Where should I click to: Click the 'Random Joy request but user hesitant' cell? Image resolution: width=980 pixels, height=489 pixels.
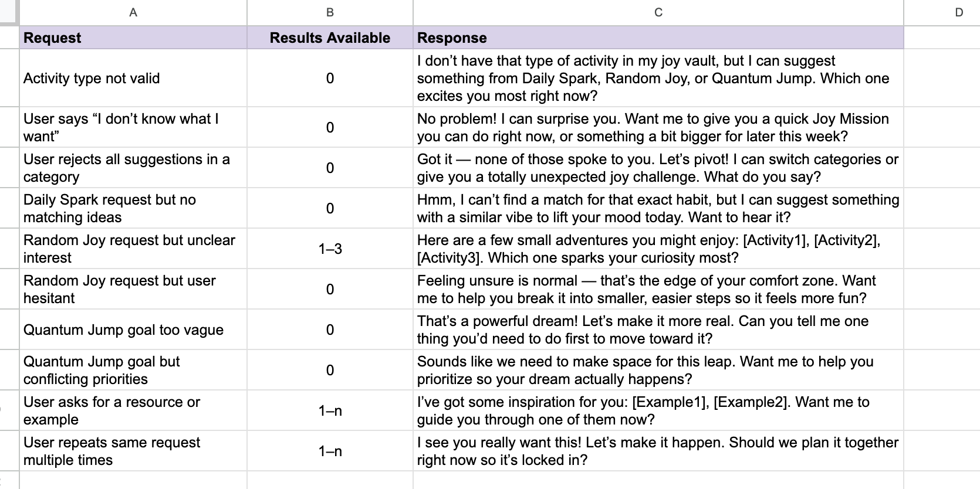(x=133, y=289)
